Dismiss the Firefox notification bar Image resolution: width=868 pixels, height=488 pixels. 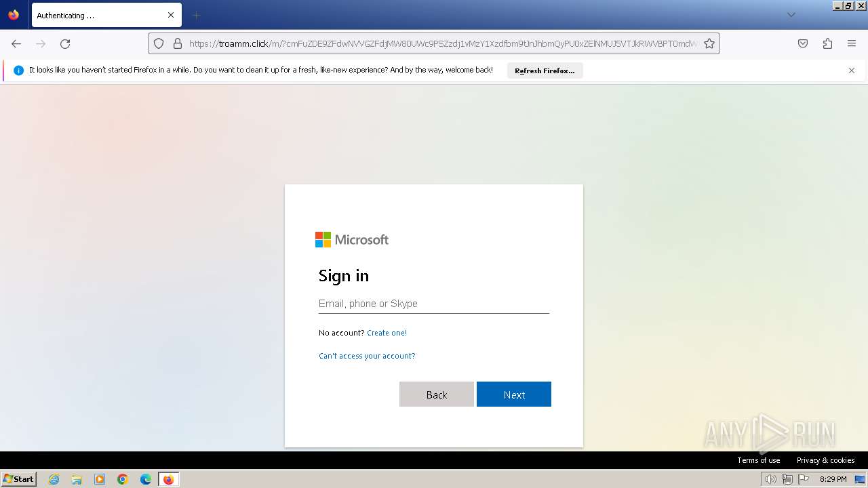tap(852, 70)
